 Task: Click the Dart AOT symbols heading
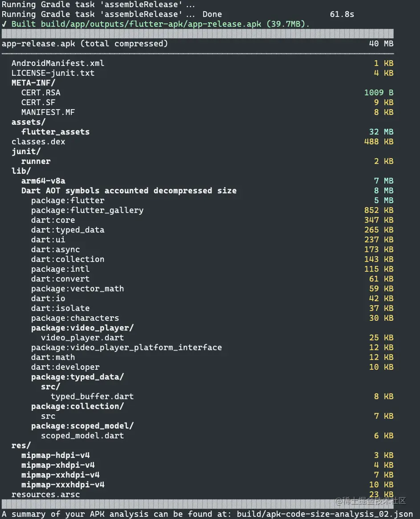click(129, 191)
